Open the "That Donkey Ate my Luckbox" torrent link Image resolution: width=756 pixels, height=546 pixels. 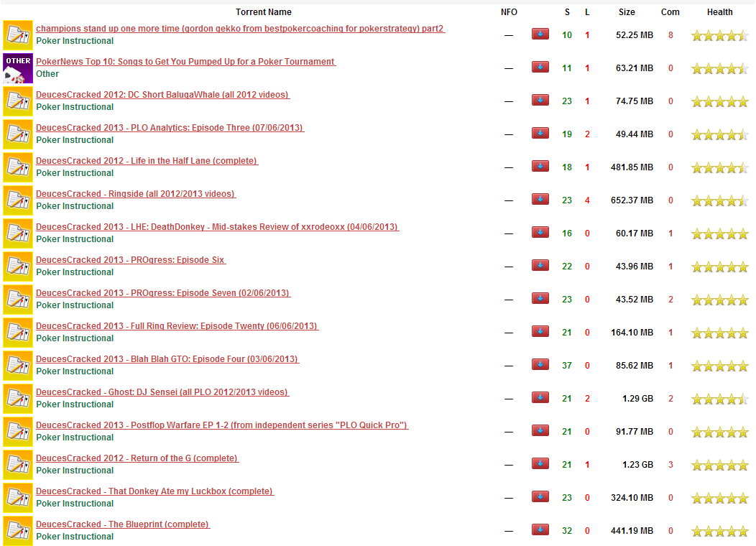pyautogui.click(x=155, y=491)
